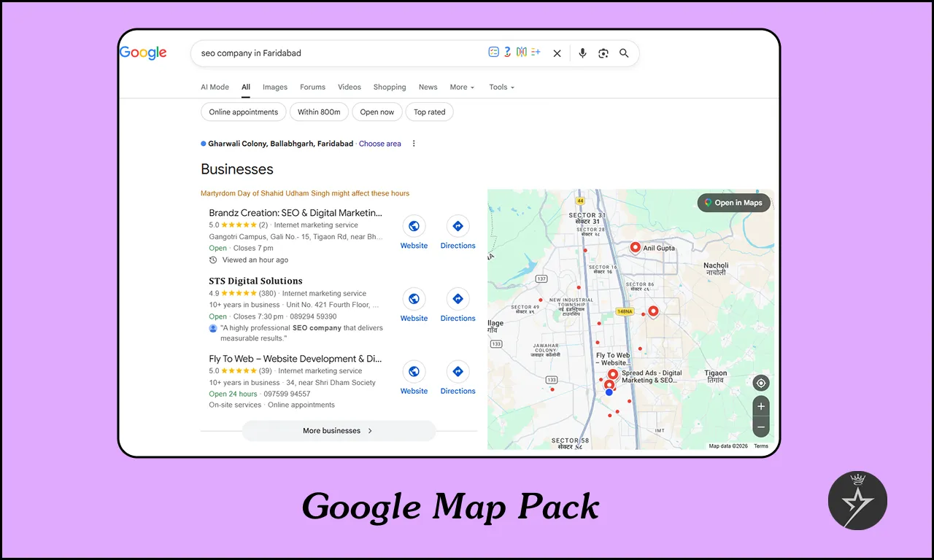Viewport: 934px width, 560px height.
Task: Click the globe Website icon for STS Digital Solutions
Action: coord(414,299)
